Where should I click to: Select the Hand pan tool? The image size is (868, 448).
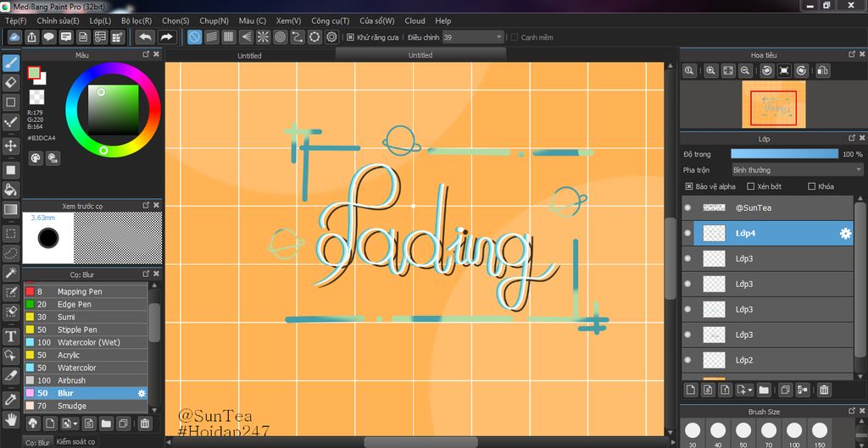pyautogui.click(x=11, y=418)
